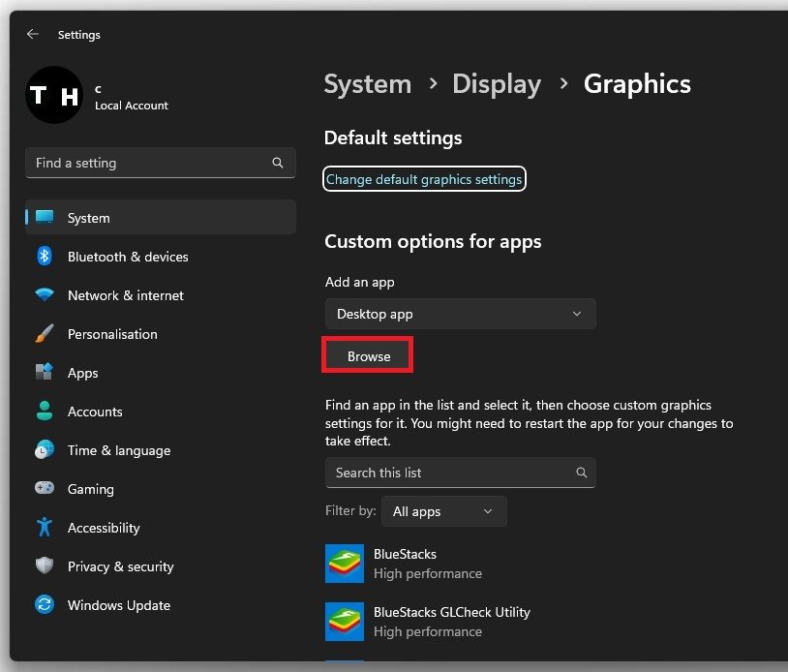Open Change default graphics settings link
The image size is (788, 672).
click(424, 179)
